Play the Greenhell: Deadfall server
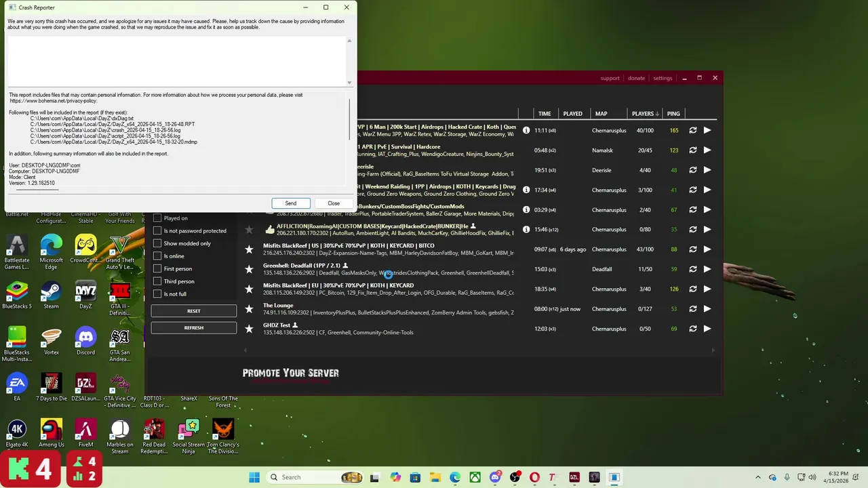868x488 pixels. [707, 269]
